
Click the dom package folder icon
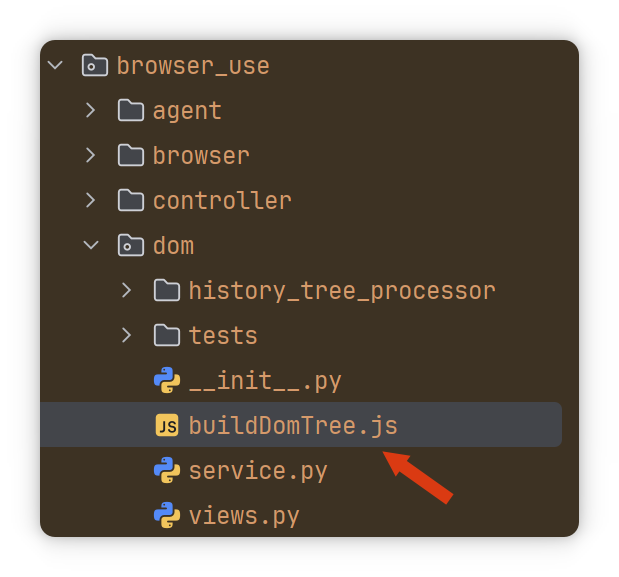click(131, 246)
